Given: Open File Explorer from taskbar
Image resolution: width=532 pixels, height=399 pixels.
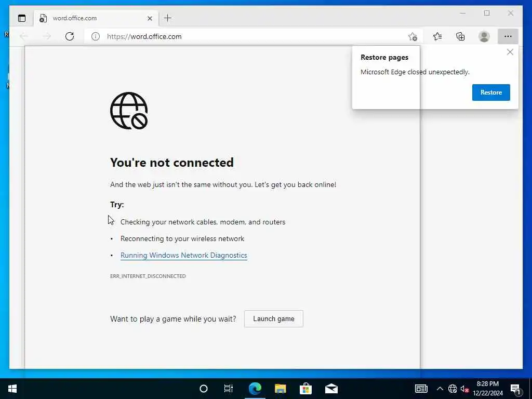Looking at the screenshot, I should 280,389.
